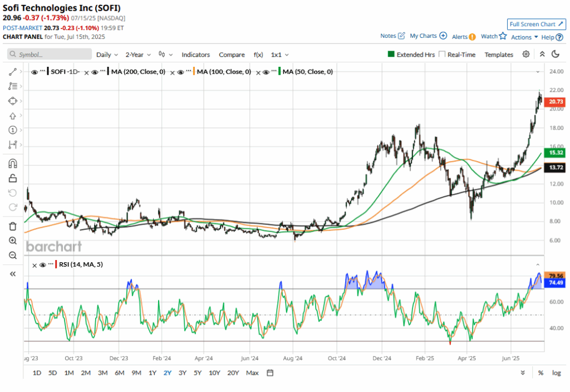
Task: Delete drawings with the trash icon
Action: 13,226
